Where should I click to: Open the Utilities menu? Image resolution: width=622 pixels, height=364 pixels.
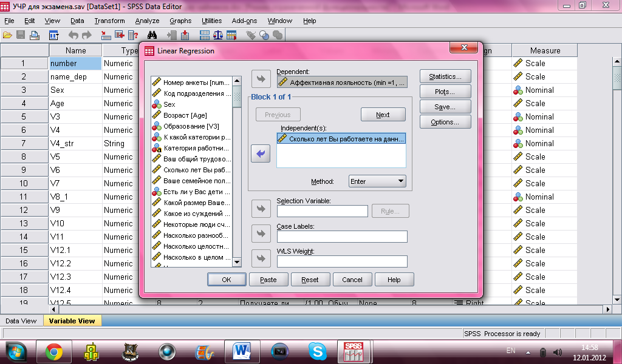pos(212,21)
